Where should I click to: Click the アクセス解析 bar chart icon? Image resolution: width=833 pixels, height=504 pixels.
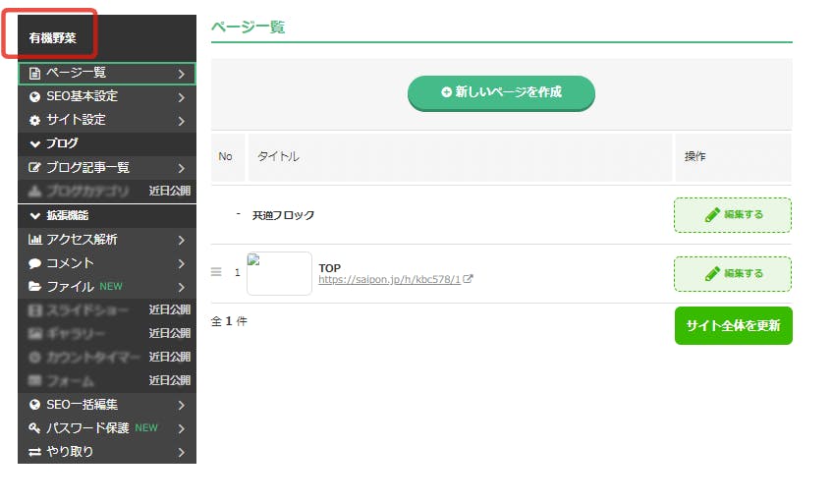35,240
